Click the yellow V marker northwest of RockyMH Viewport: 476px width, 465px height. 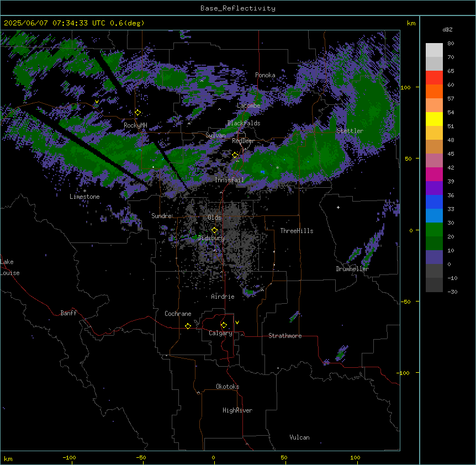click(x=97, y=102)
